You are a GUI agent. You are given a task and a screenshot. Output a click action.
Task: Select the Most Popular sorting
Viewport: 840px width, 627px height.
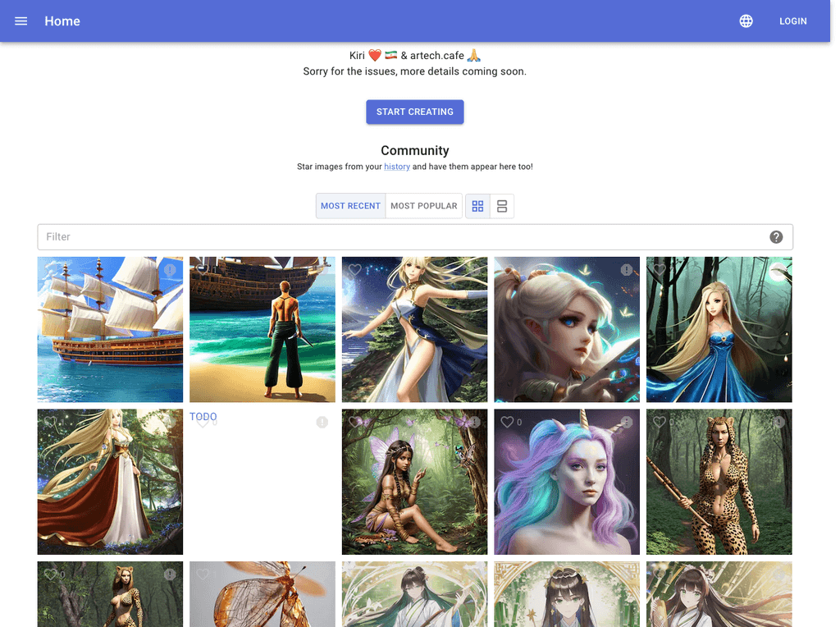click(x=424, y=206)
